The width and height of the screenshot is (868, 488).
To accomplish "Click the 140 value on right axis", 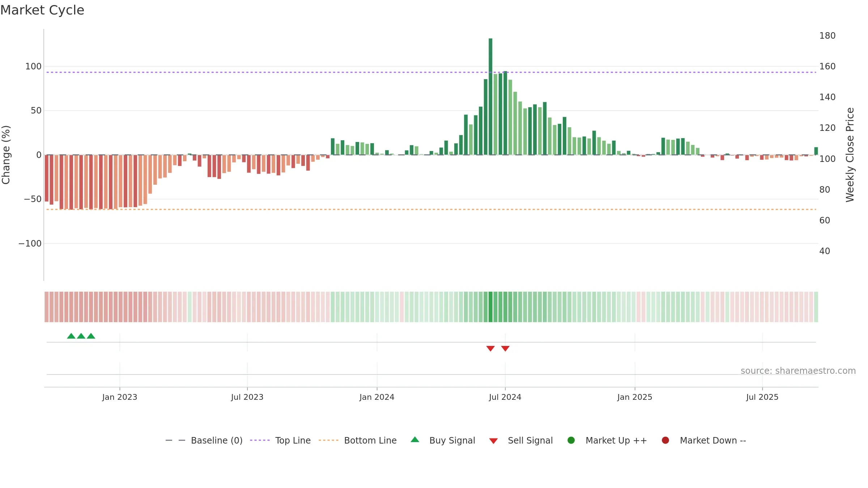I will point(827,97).
